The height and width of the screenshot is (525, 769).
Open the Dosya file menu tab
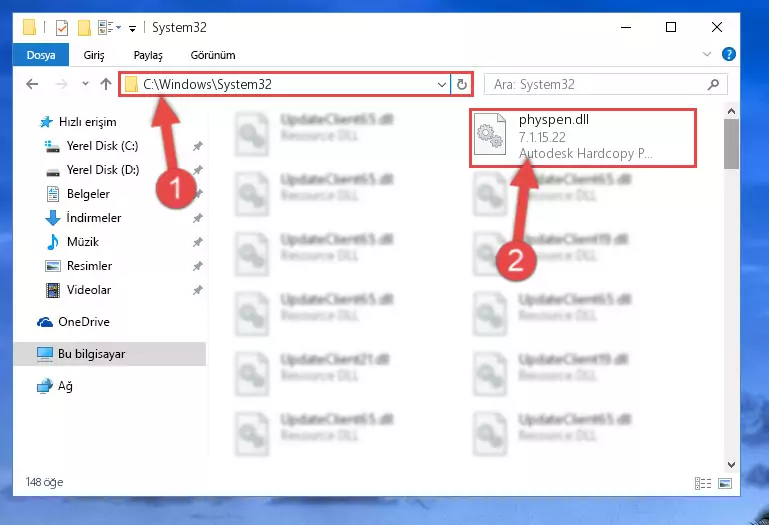(41, 55)
